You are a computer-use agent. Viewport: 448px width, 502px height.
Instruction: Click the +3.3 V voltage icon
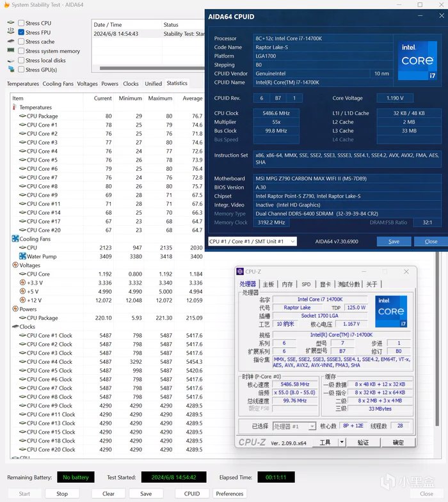22,283
